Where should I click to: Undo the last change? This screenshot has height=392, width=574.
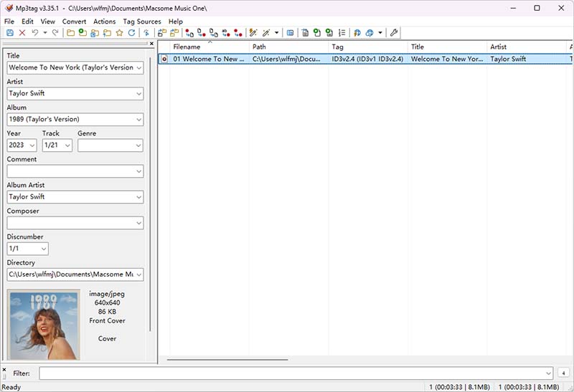click(34, 33)
